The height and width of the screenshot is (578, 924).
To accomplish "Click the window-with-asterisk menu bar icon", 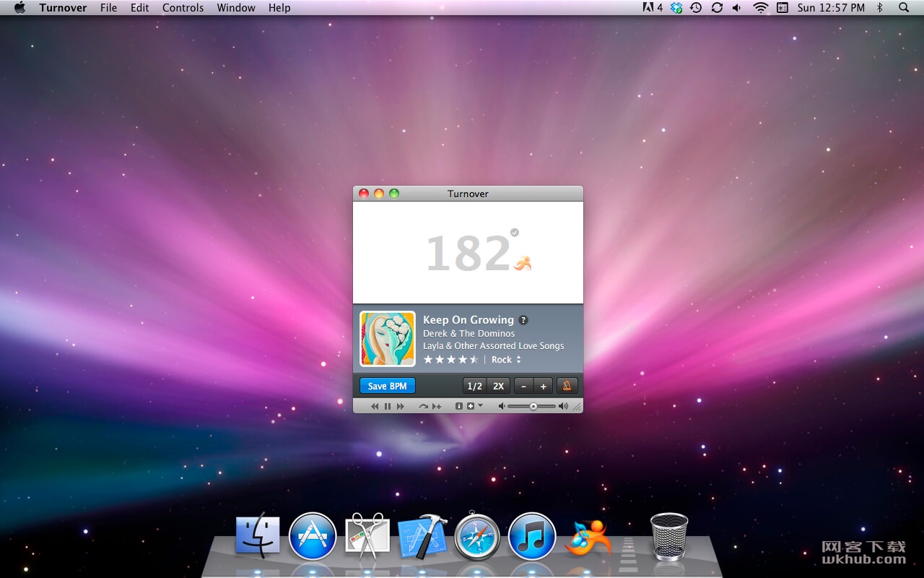I will [x=783, y=8].
